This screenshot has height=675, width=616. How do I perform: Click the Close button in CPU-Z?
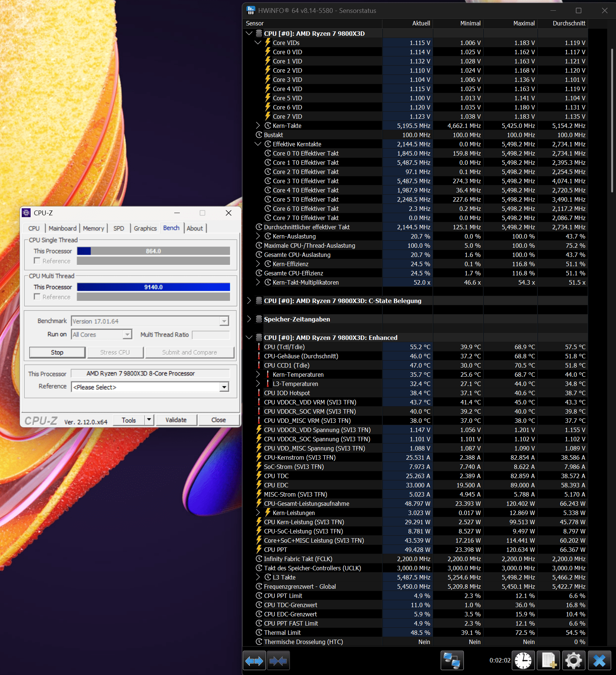[218, 420]
